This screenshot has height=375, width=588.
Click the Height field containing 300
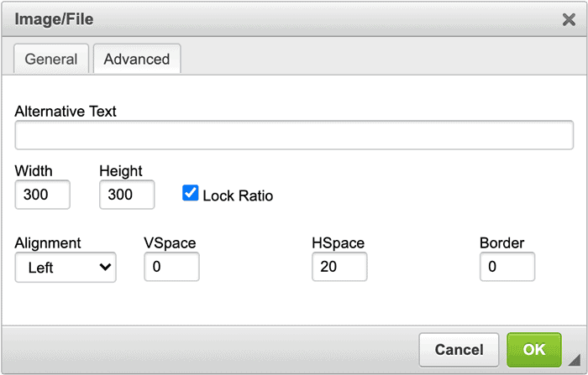(x=127, y=195)
